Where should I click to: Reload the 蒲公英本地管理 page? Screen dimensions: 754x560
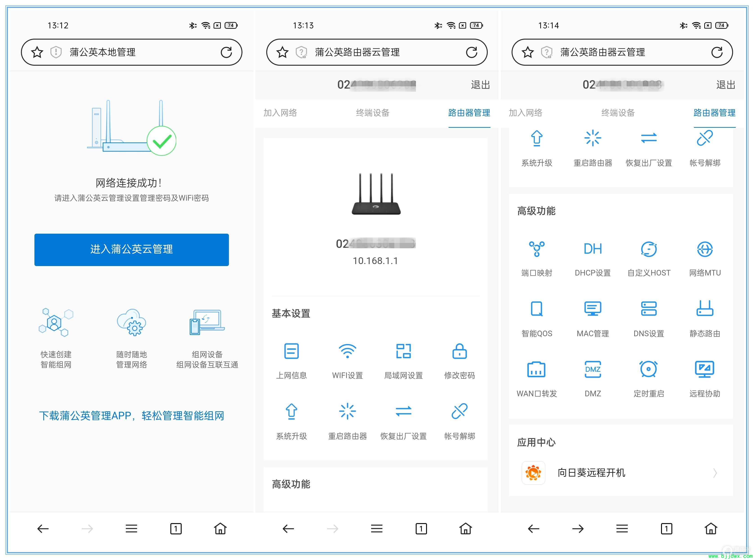(226, 52)
